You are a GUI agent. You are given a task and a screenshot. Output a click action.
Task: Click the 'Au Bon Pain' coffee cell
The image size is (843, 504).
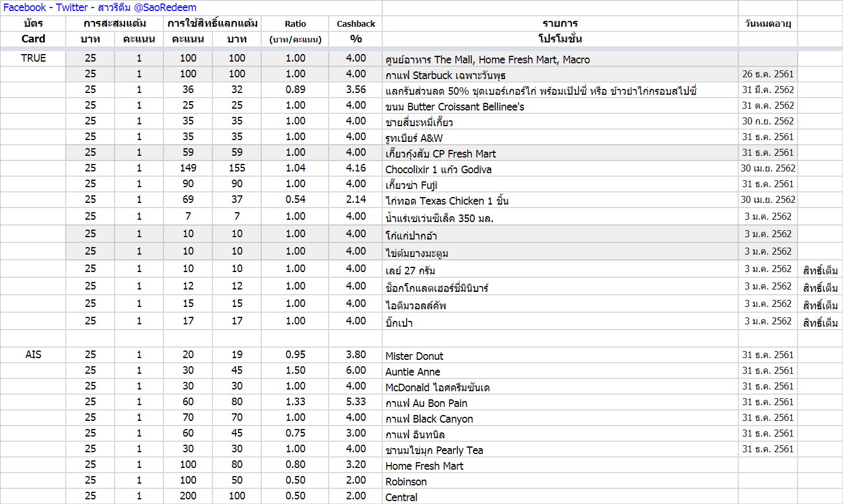pos(560,402)
